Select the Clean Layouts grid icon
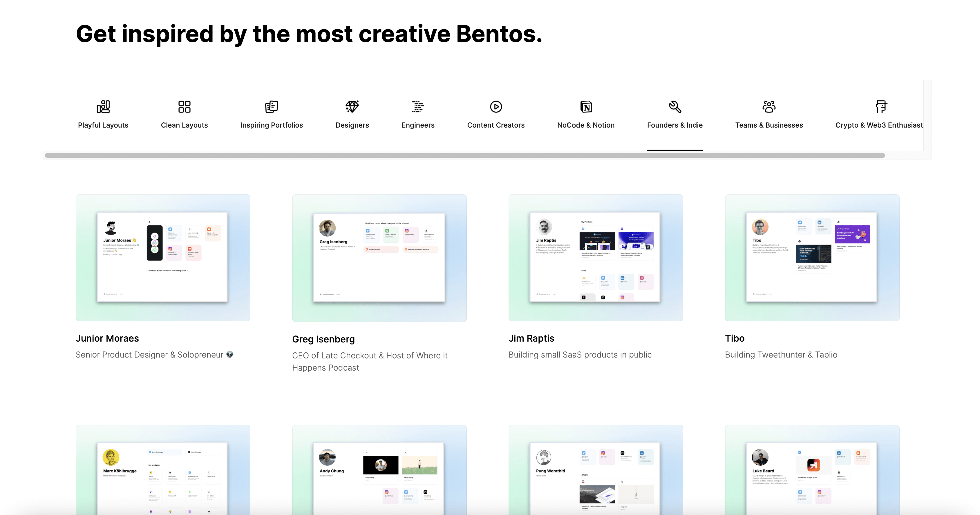This screenshot has height=515, width=980. tap(184, 107)
